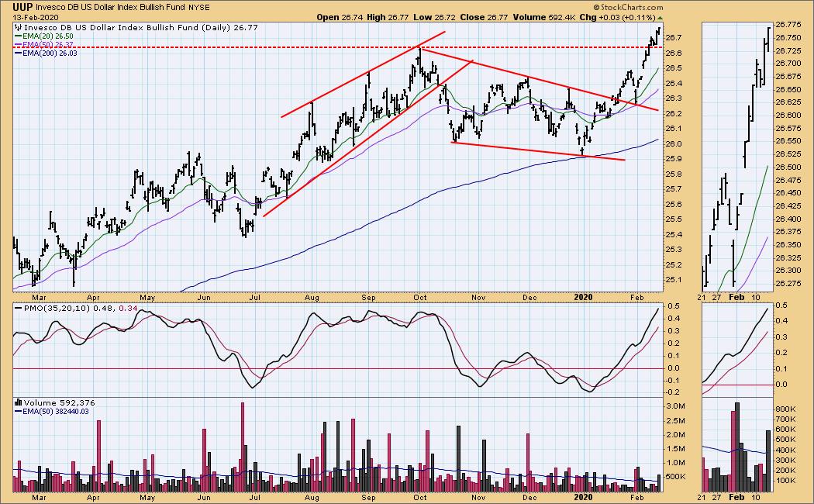Click the Jul label directly under the price panel
814x504 pixels.
(254, 298)
